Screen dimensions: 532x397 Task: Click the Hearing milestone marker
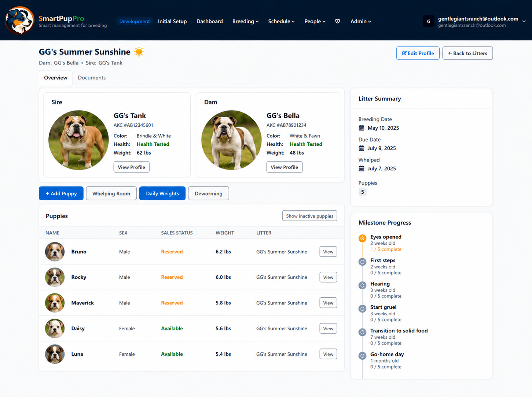coord(362,285)
